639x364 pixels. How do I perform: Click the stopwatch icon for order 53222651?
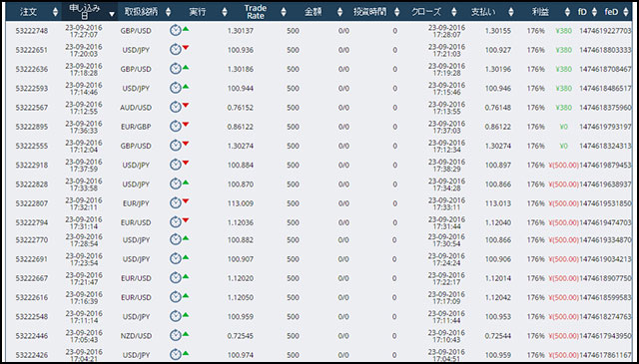tap(176, 50)
